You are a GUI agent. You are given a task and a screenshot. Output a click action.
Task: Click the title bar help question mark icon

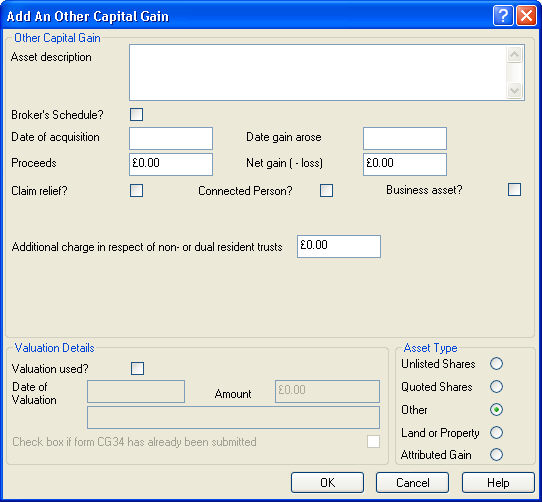(503, 16)
